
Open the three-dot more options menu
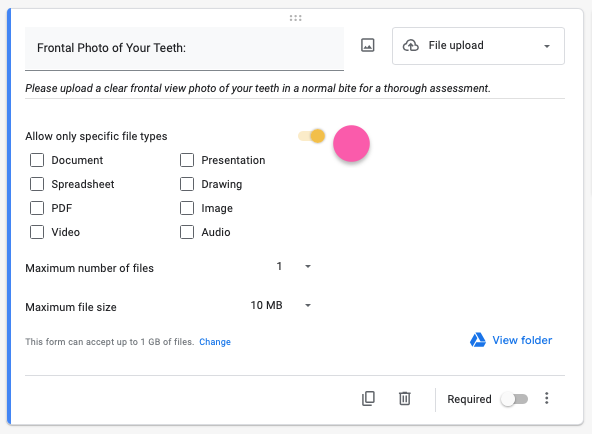click(546, 399)
